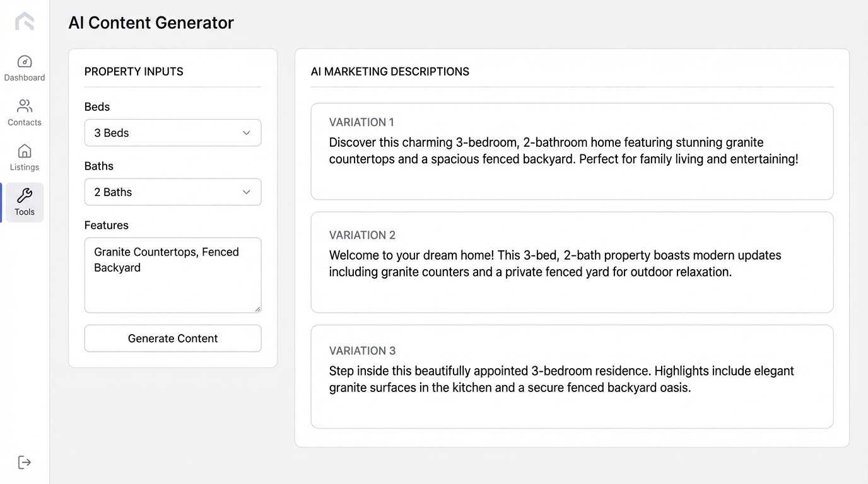The image size is (868, 484).
Task: Open the Beds dropdown chevron
Action: click(246, 133)
